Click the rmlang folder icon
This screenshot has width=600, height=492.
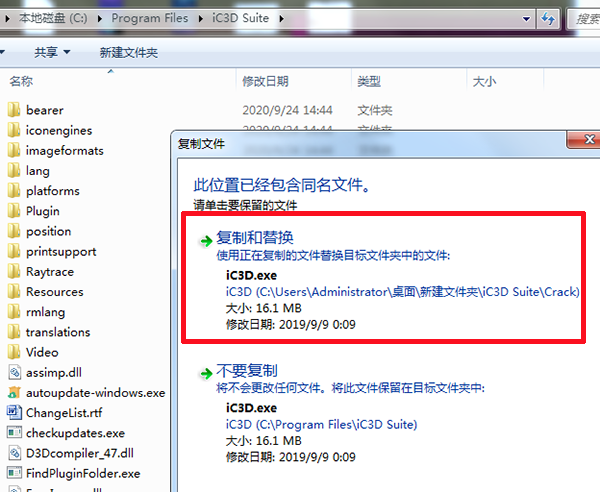point(14,312)
